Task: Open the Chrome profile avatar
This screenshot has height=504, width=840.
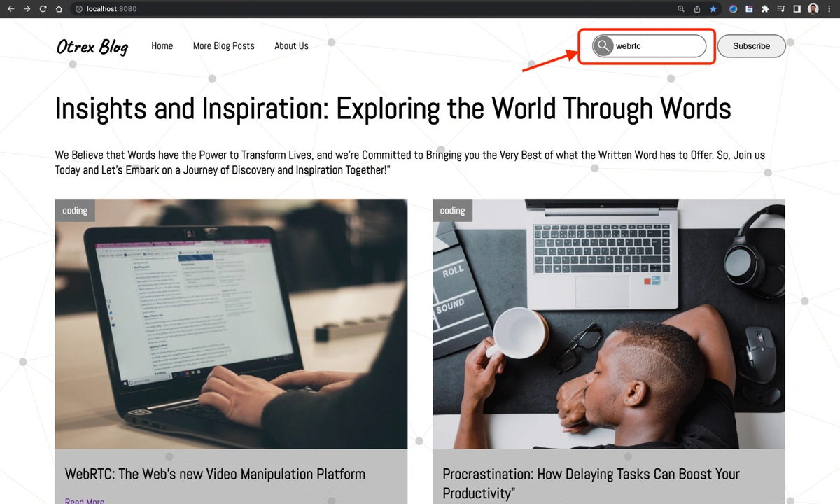Action: [813, 9]
